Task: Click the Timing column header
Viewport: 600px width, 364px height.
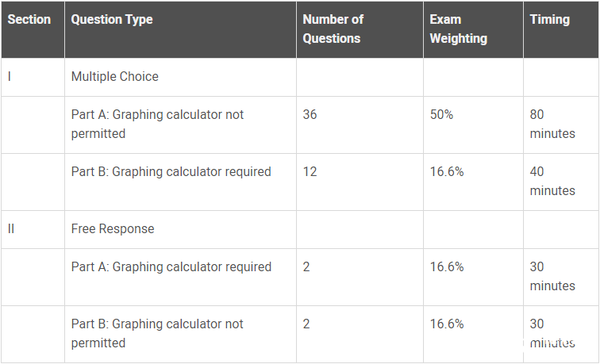Action: pos(549,20)
